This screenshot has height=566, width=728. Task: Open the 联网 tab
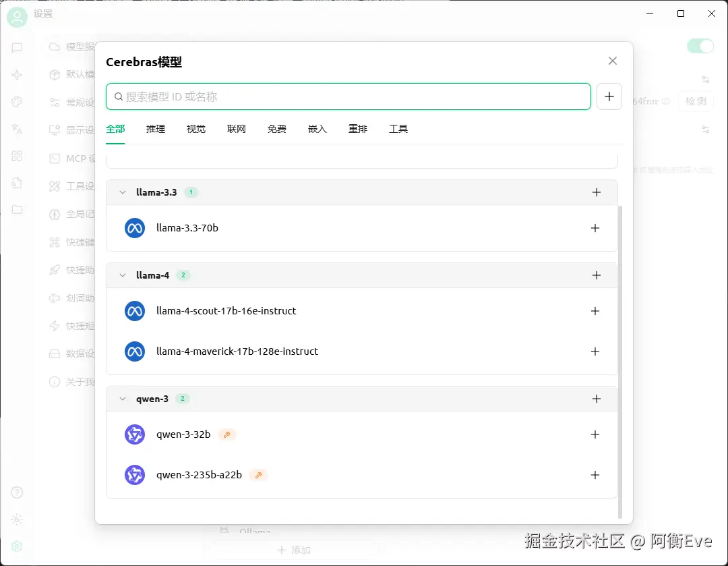[237, 129]
